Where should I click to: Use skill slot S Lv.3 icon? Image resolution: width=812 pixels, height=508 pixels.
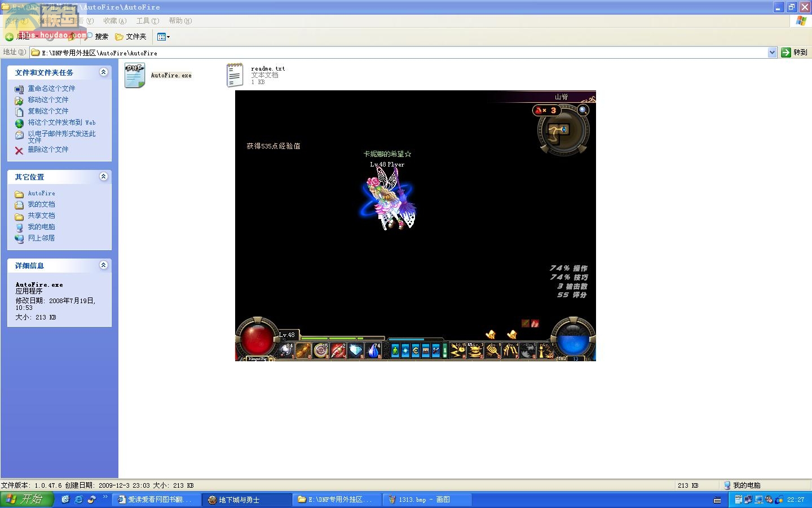475,351
